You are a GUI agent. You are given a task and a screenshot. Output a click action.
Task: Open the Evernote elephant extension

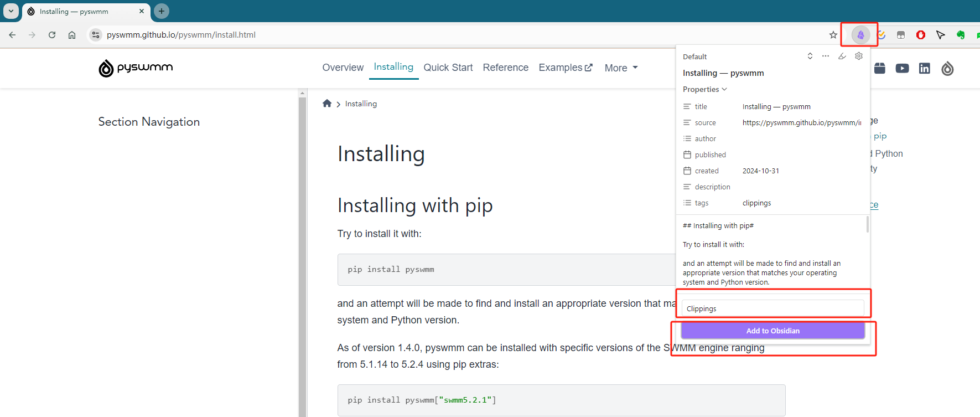961,35
